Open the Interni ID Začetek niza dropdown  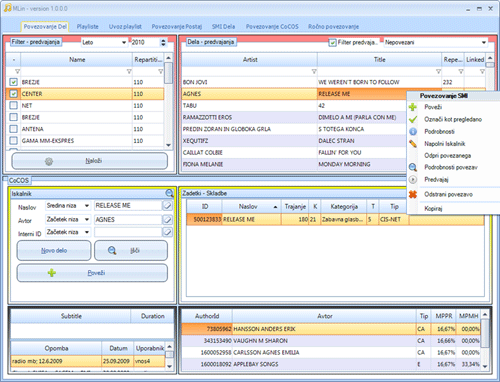87,232
